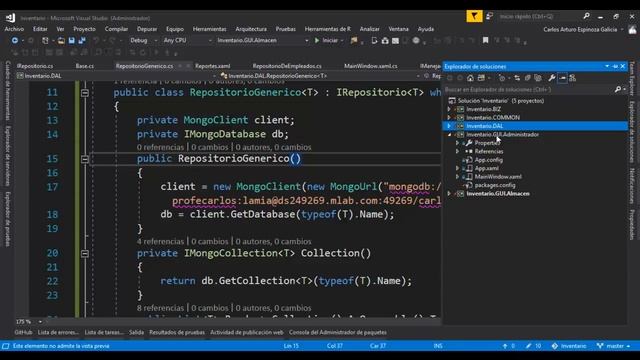
Task: Click the Properties wrench in Solution Explorer toolbar
Action: tap(551, 78)
